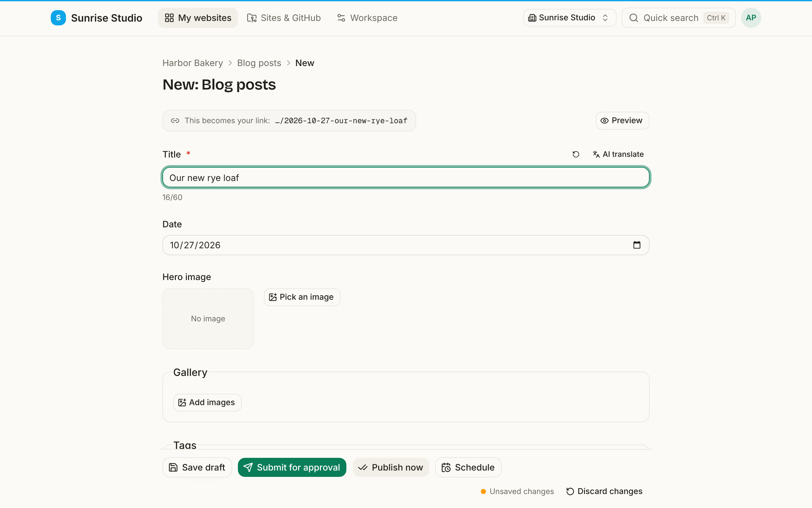Click the Unsaved changes status indicator

pyautogui.click(x=517, y=491)
